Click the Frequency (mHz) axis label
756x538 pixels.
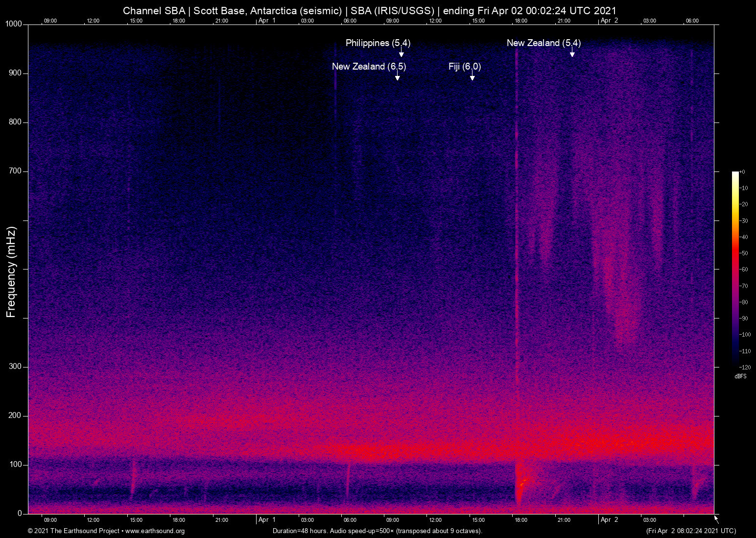point(11,270)
